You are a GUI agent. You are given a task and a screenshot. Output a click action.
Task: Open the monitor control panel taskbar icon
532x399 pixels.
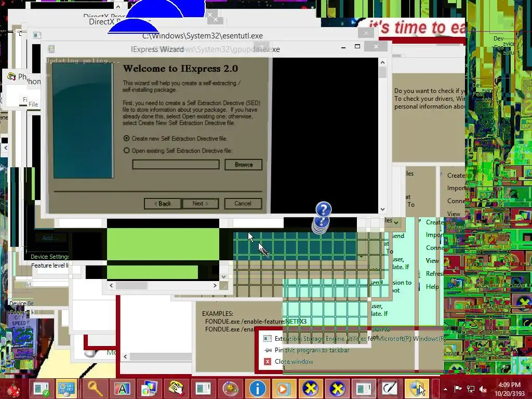(67, 389)
